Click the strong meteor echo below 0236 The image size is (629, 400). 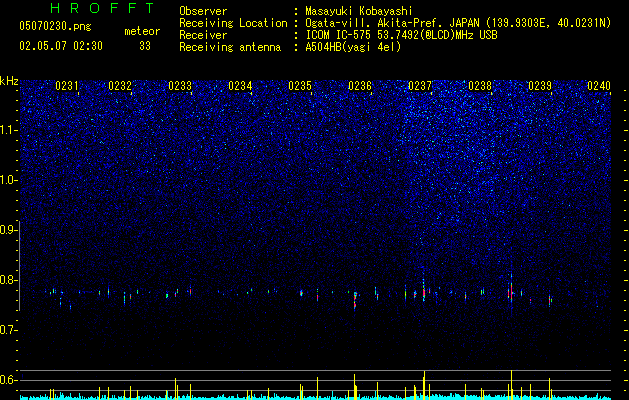point(355,300)
